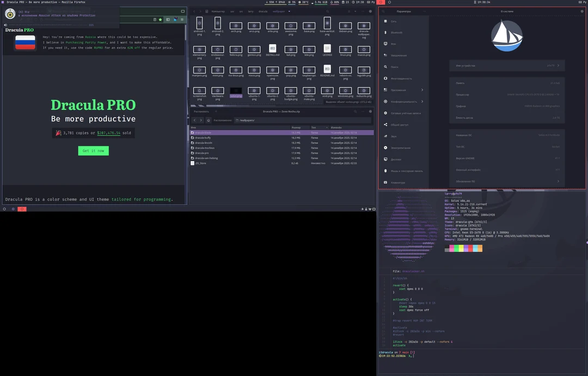
Task: Click the 'Get it now' button
Action: click(94, 150)
